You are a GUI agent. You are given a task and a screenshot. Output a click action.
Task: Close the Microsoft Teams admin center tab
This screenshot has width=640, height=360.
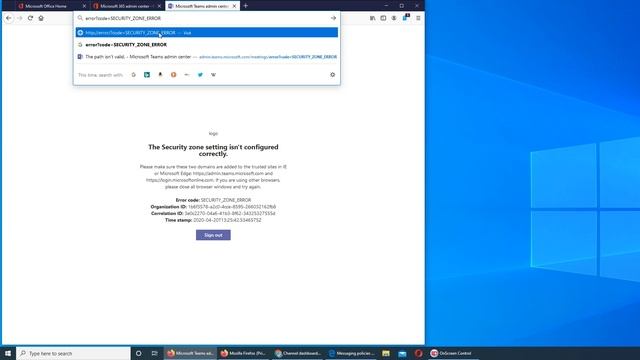coord(234,6)
